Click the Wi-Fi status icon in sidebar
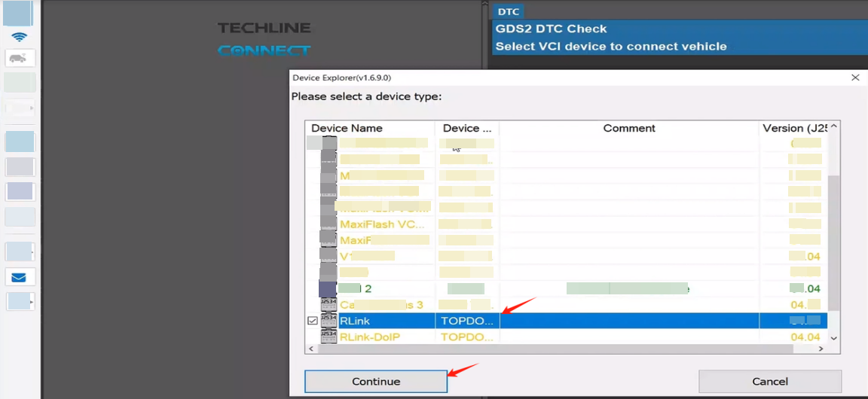868x399 pixels. (20, 37)
